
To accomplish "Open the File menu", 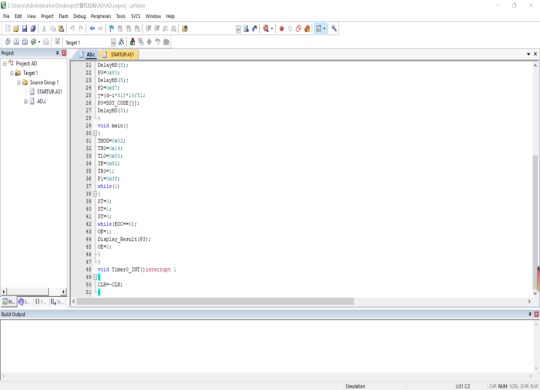I will coord(6,16).
